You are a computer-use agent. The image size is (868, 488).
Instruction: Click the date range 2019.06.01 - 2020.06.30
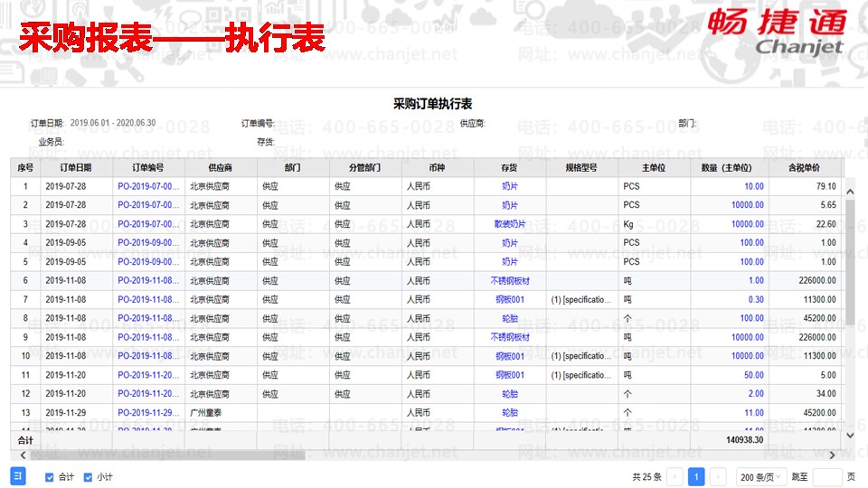click(x=113, y=123)
